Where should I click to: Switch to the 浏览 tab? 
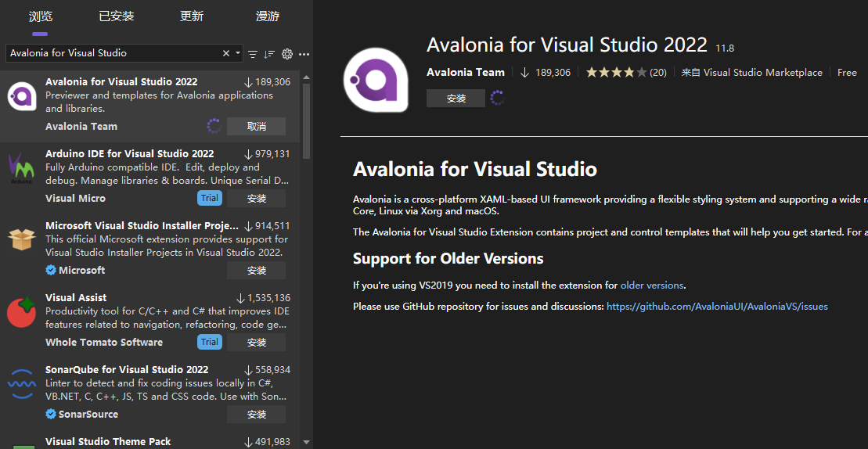[x=41, y=16]
